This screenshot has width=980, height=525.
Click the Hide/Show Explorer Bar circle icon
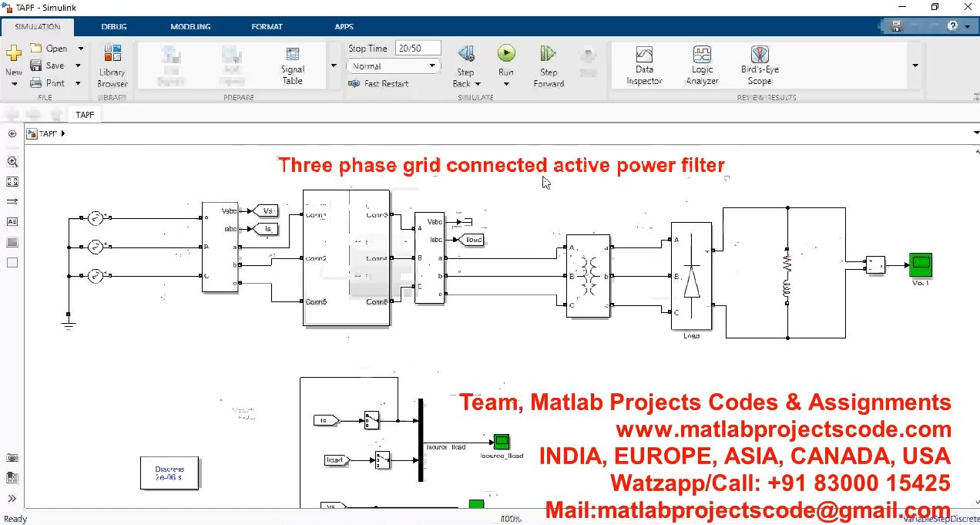[x=12, y=133]
